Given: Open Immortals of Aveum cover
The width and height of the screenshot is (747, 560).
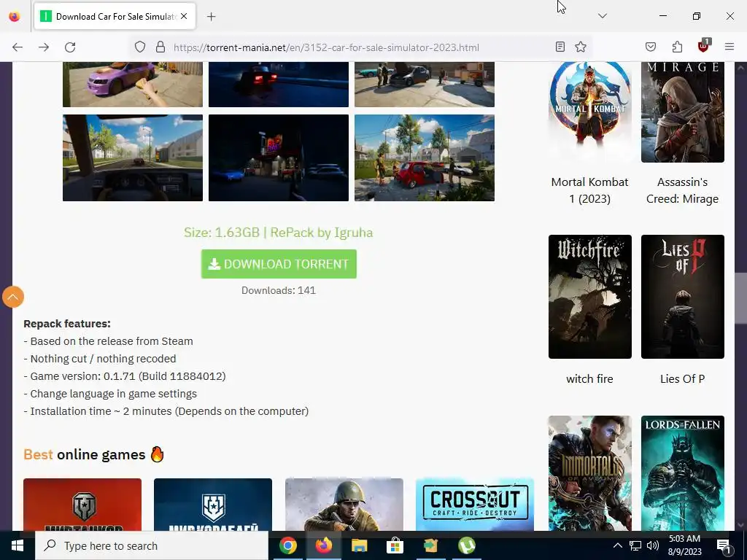Looking at the screenshot, I should point(589,473).
